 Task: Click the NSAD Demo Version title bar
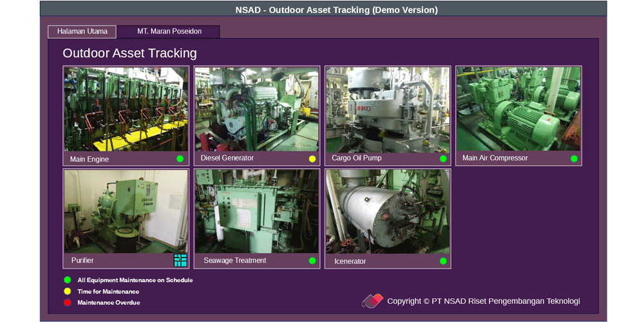tap(323, 8)
